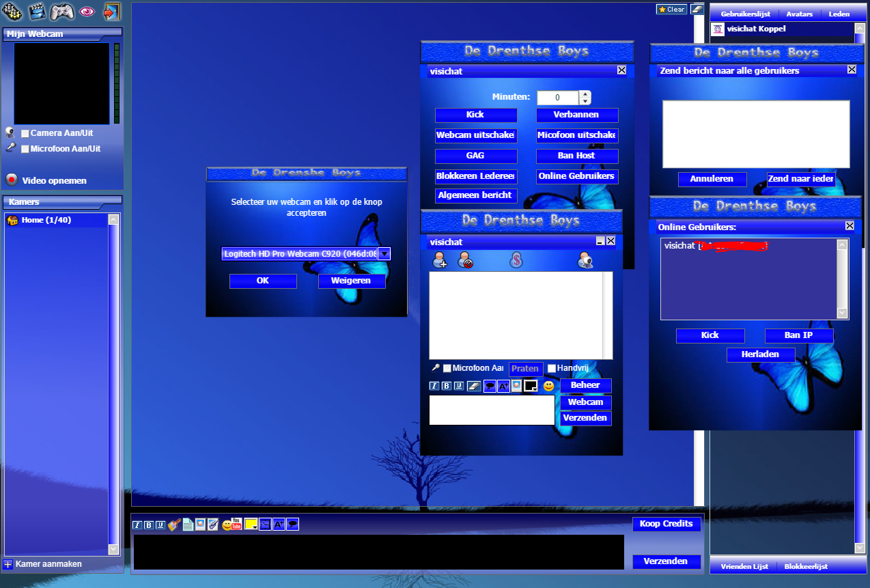Toggle Microfoon Aan/Uit checkbox in Mijn Webcam
This screenshot has height=588, width=870.
[25, 149]
